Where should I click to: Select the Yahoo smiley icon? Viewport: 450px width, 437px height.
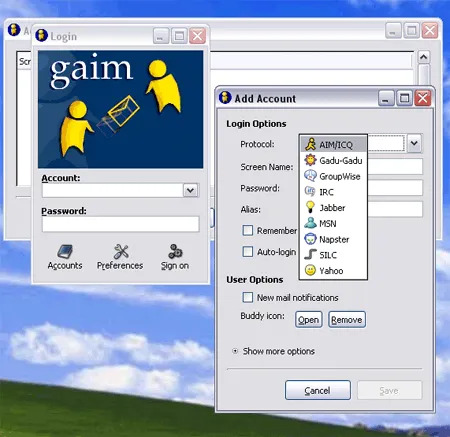310,270
